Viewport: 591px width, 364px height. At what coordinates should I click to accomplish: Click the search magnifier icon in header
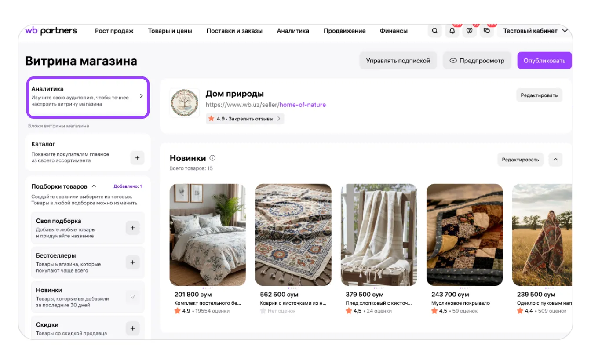[434, 31]
